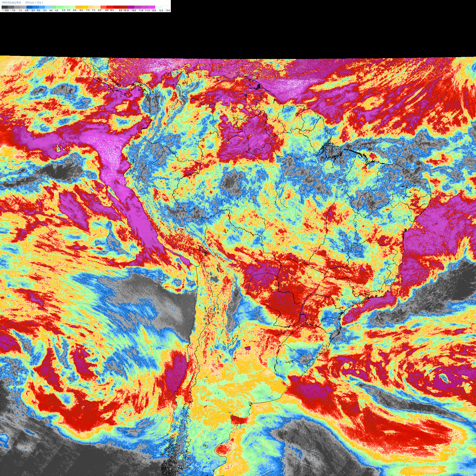This screenshot has height=476, width=476.
Task: Pick the pale blue swatch between 12.0 and 12.5
Action: coord(159,7)
